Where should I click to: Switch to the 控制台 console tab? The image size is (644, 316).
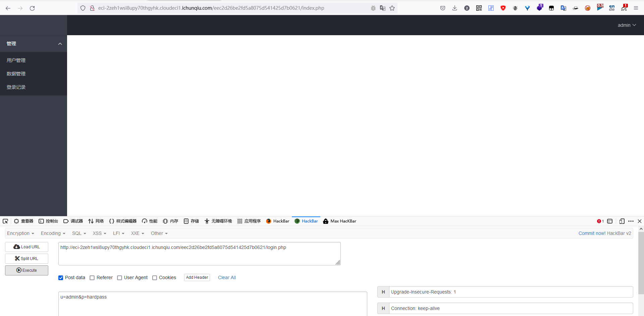(48, 221)
